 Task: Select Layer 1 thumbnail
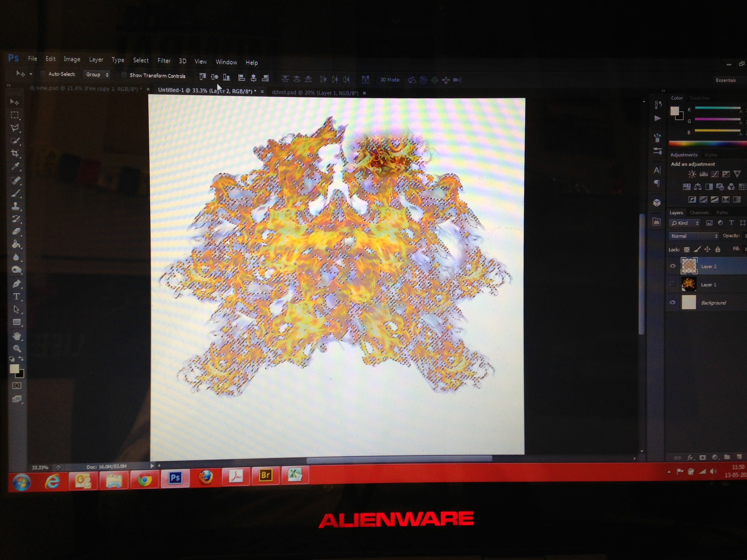[x=689, y=284]
